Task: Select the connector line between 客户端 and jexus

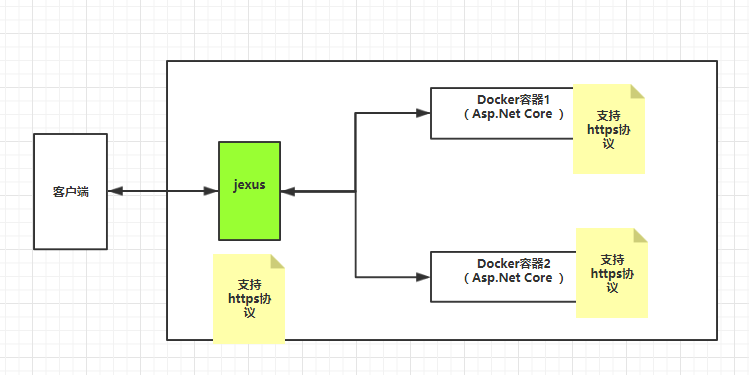Action: click(x=163, y=191)
